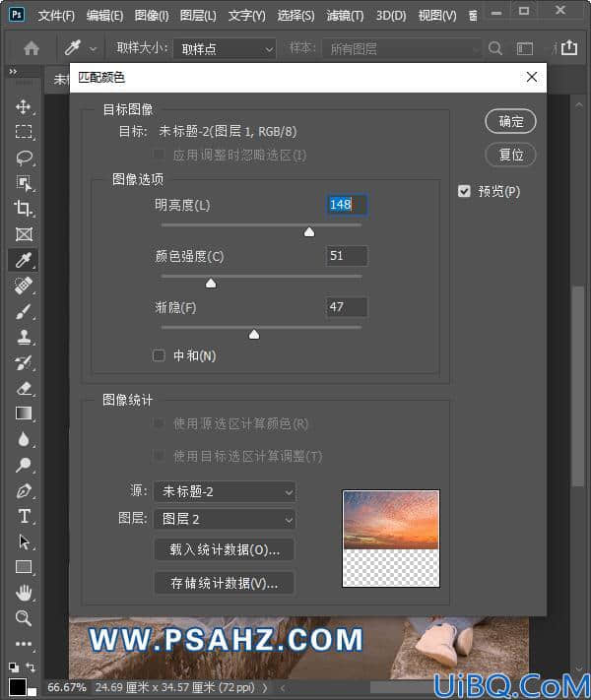The height and width of the screenshot is (700, 591).
Task: Open the 选择(S) menu
Action: (x=295, y=16)
